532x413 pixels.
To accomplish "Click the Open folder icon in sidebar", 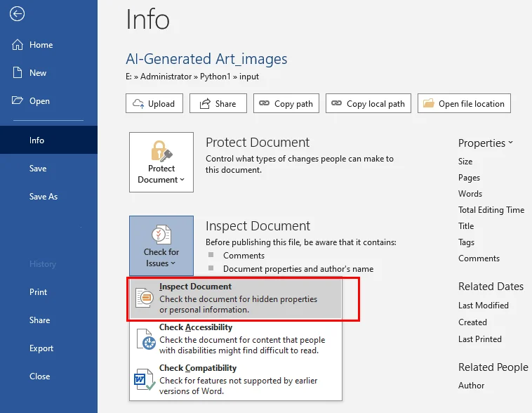I will [x=18, y=101].
